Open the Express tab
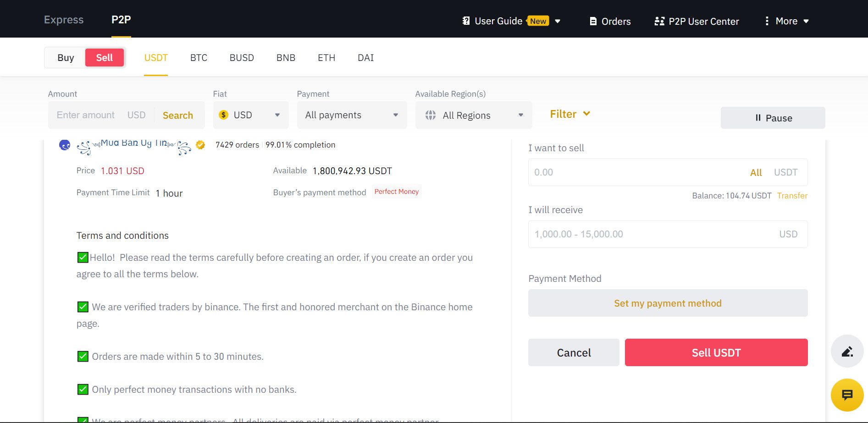868x423 pixels. 64,20
